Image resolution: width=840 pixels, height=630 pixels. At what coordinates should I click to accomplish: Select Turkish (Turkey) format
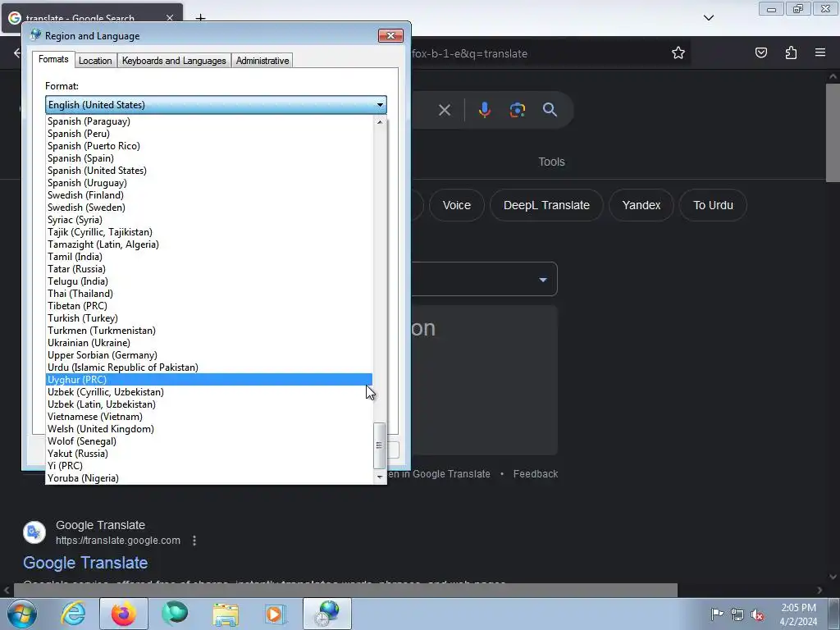click(209, 319)
